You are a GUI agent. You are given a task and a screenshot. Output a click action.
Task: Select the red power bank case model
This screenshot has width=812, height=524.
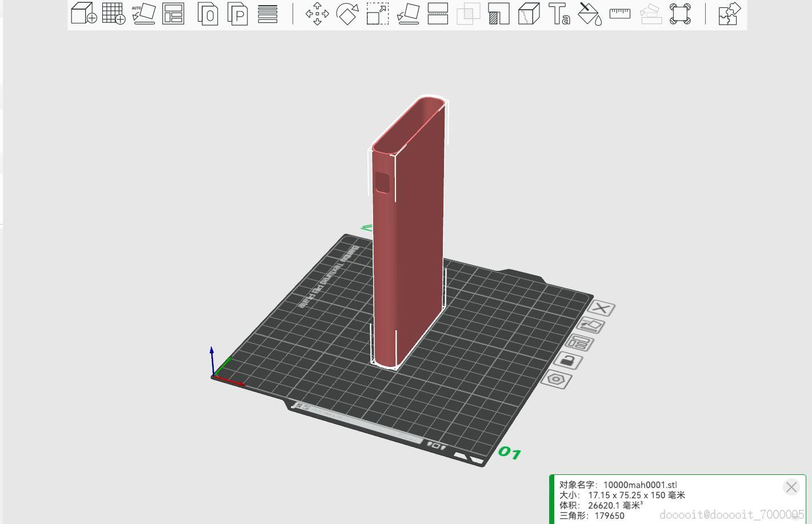[x=408, y=231]
